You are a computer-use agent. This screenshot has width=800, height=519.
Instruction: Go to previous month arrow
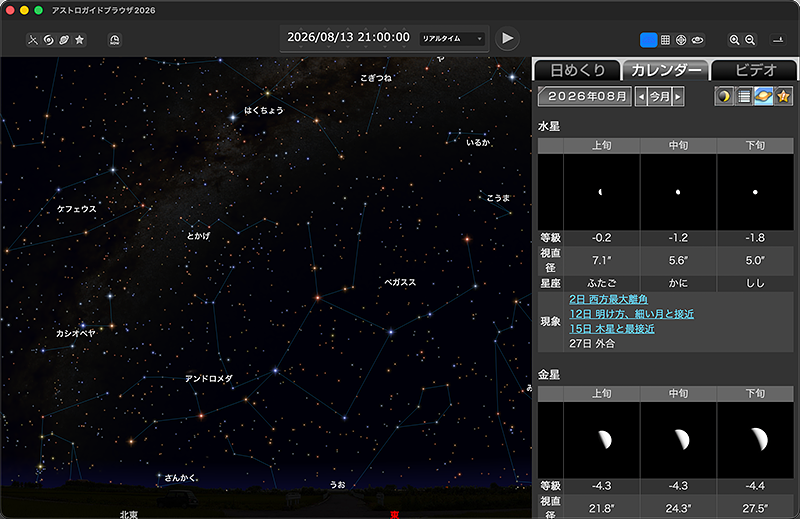coord(641,97)
